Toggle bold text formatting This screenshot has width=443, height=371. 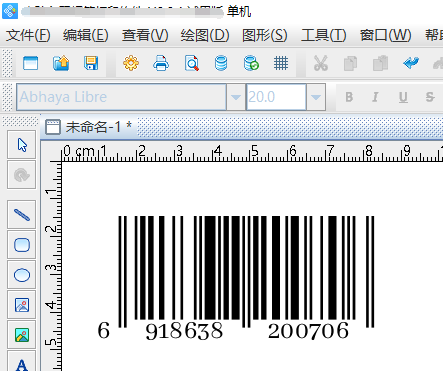point(349,97)
